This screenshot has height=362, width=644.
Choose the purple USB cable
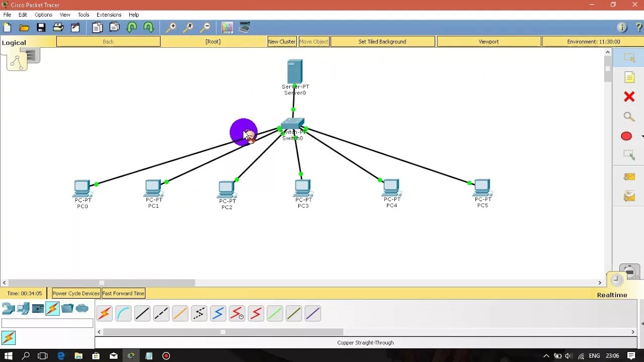(312, 314)
